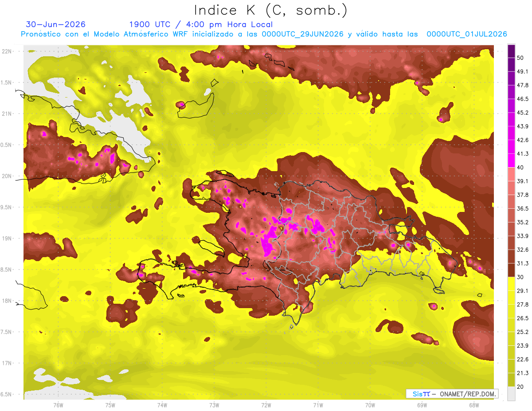Pick the grey swatch below 20 on colorbar
Viewport: 532px width, 411px height.
point(511,394)
